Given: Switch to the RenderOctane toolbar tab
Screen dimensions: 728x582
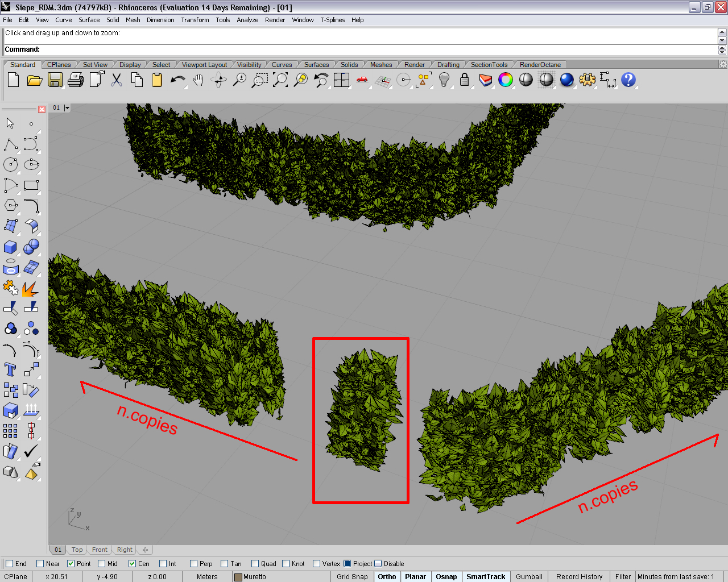Looking at the screenshot, I should [540, 65].
